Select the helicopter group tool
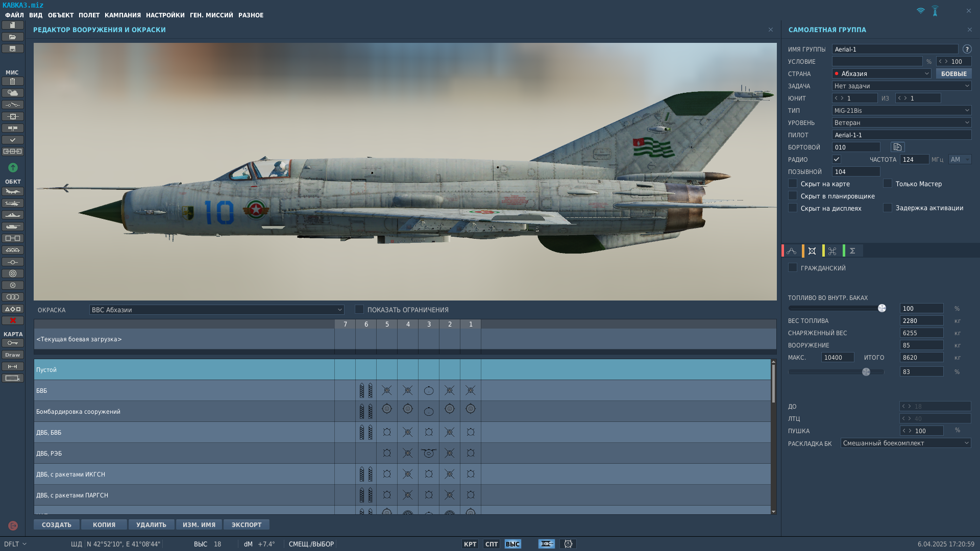 (x=13, y=203)
